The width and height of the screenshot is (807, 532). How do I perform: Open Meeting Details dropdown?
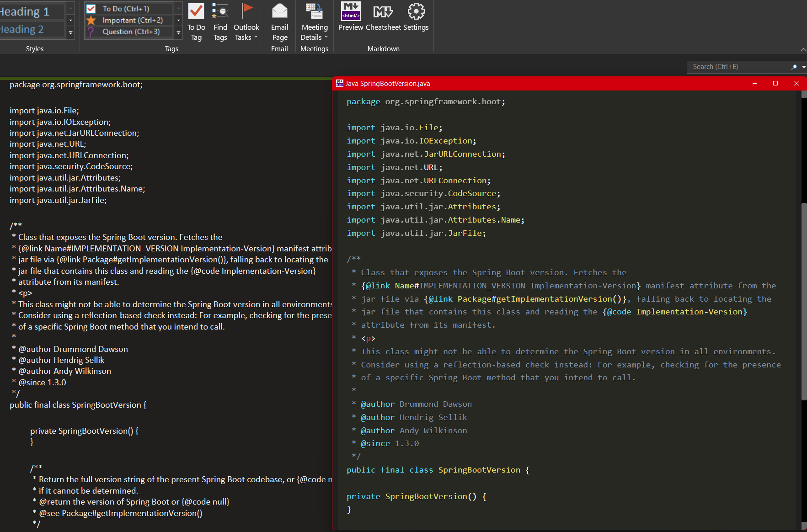tap(314, 22)
